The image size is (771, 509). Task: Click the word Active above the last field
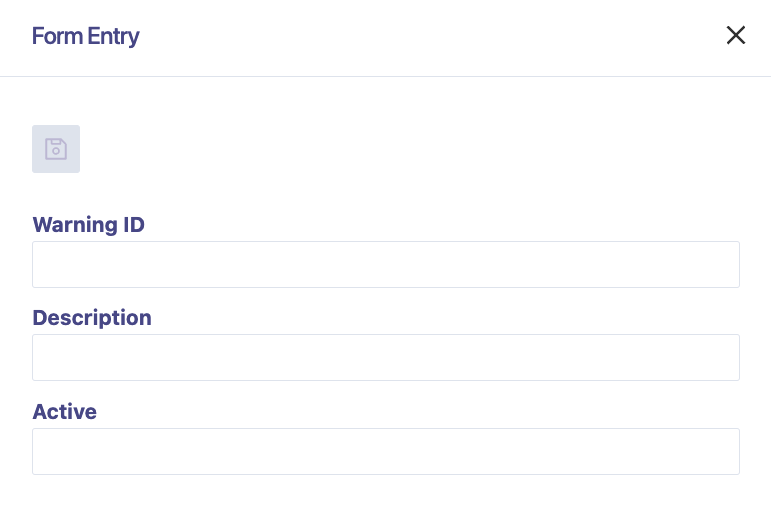tap(64, 411)
